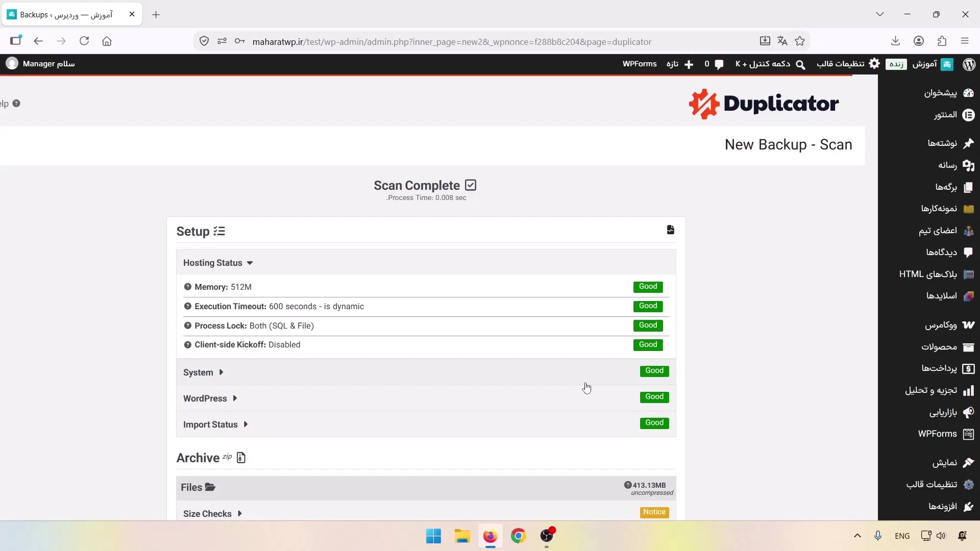Click the Duplicator logo
Image resolution: width=980 pixels, height=551 pixels.
point(764,104)
